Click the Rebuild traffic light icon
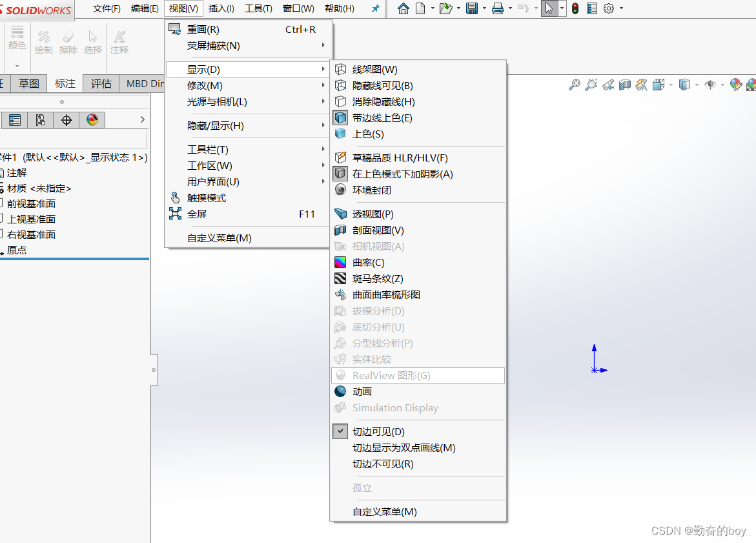 point(575,8)
